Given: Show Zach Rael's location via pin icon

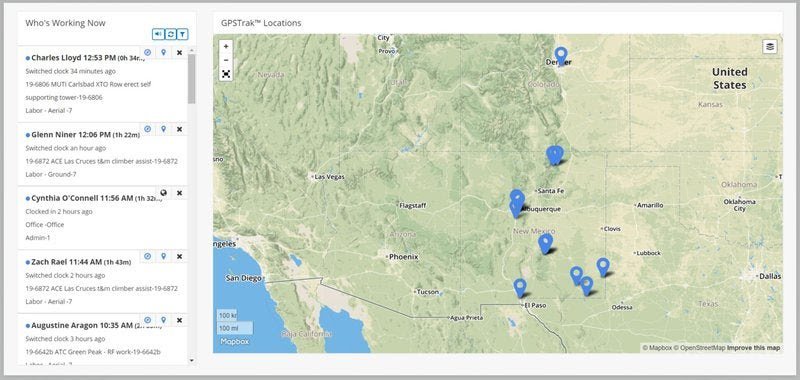Looking at the screenshot, I should pyautogui.click(x=163, y=256).
